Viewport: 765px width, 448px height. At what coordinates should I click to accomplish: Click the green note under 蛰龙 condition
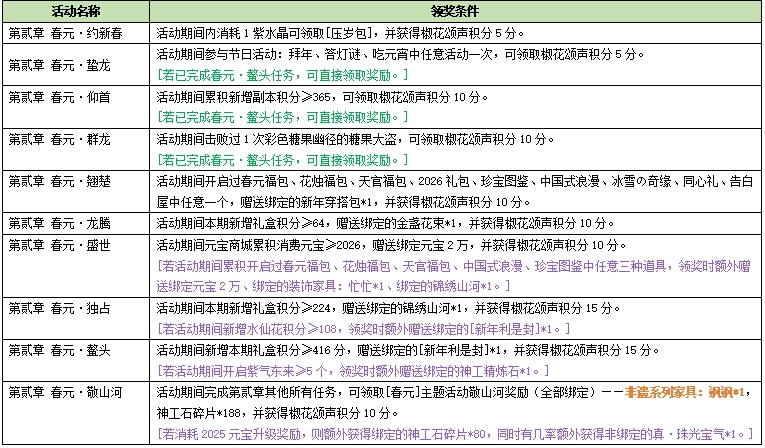[282, 75]
